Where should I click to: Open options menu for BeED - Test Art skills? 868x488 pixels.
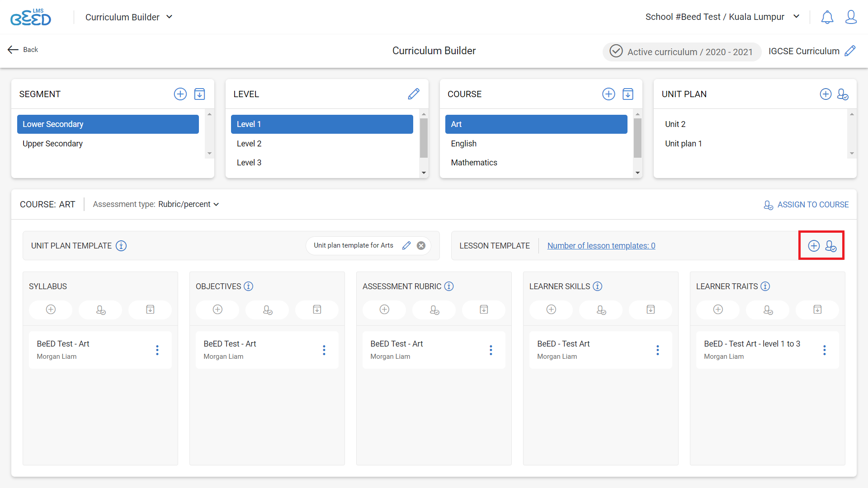[658, 350]
